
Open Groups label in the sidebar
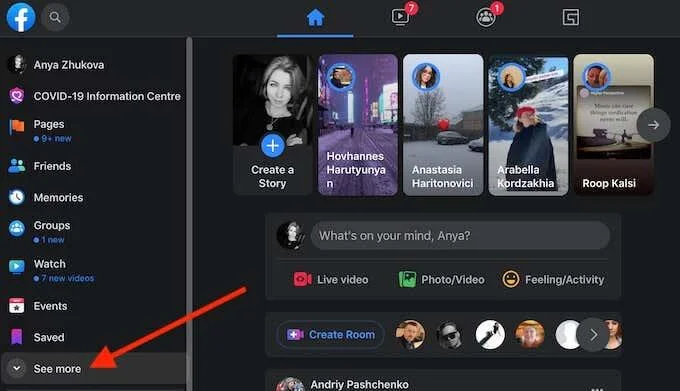52,225
